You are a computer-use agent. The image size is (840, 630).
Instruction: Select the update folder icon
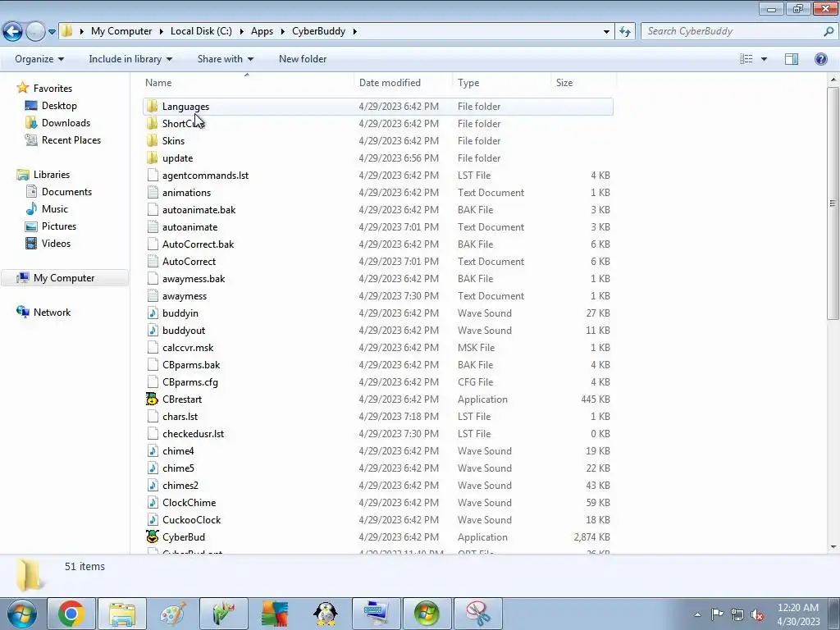coord(152,158)
